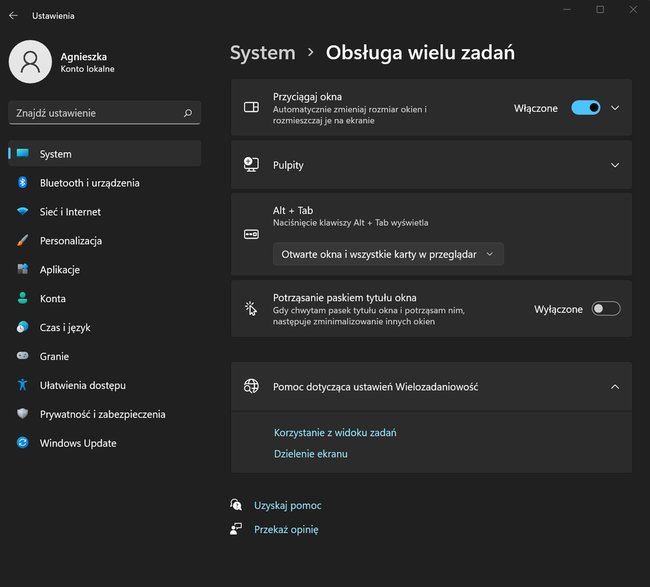650x587 pixels.
Task: Click the Uzyskaj pomoc link
Action: pos(288,505)
